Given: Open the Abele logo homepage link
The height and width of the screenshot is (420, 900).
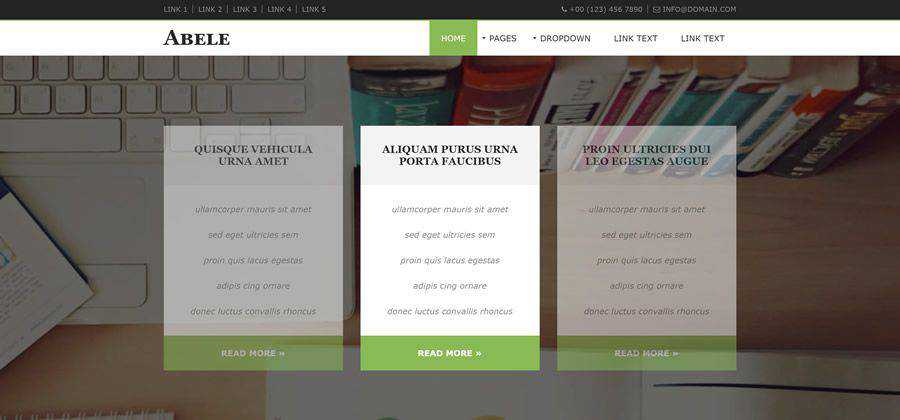Looking at the screenshot, I should click(x=197, y=38).
